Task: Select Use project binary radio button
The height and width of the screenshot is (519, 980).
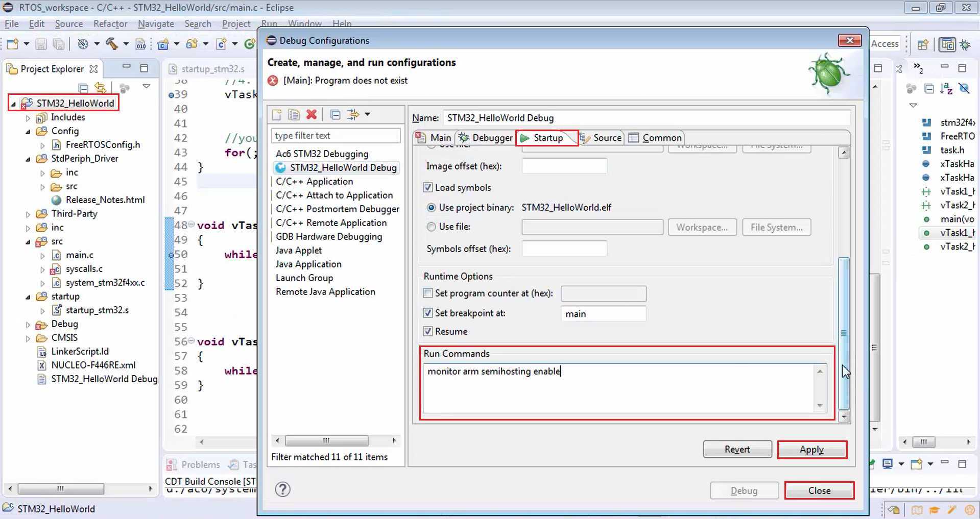Action: (432, 207)
